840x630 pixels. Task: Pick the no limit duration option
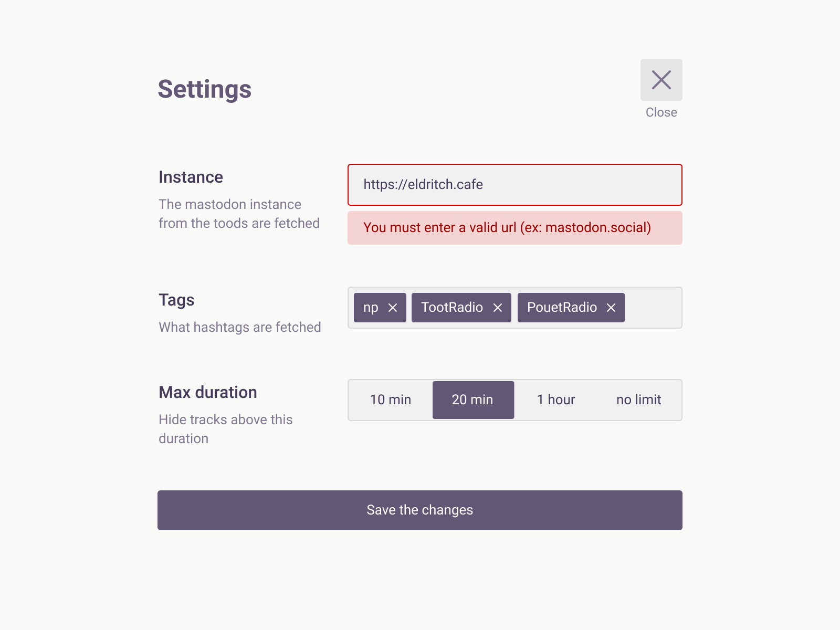(x=638, y=400)
